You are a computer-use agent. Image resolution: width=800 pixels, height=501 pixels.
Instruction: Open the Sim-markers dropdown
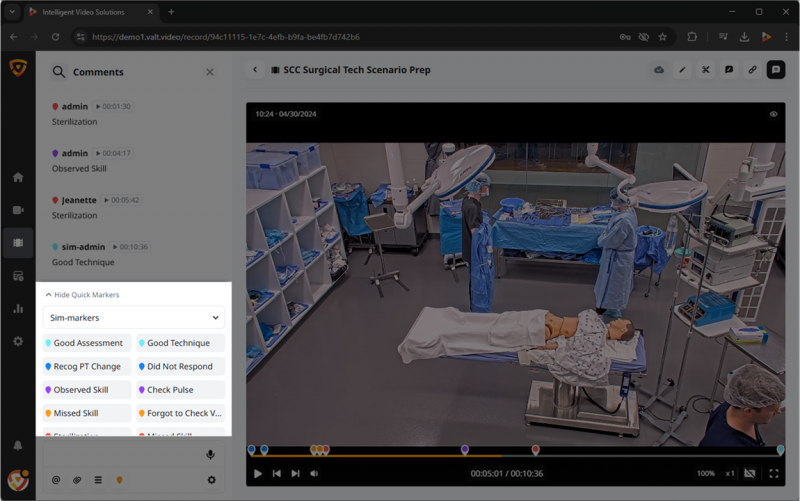(134, 318)
